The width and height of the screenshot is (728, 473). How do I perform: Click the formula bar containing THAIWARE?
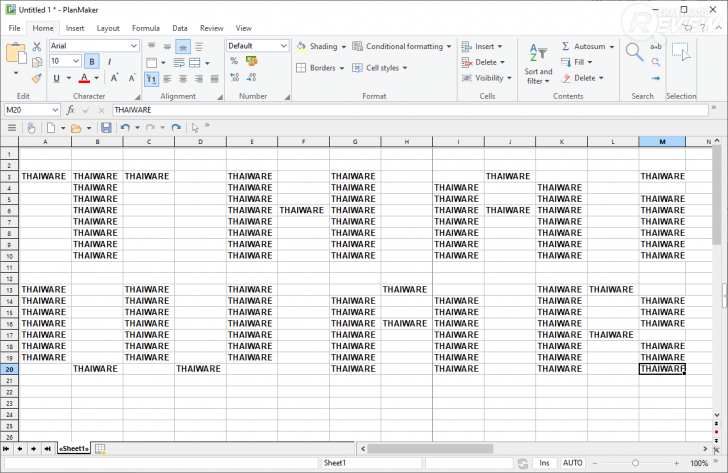pyautogui.click(x=410, y=110)
